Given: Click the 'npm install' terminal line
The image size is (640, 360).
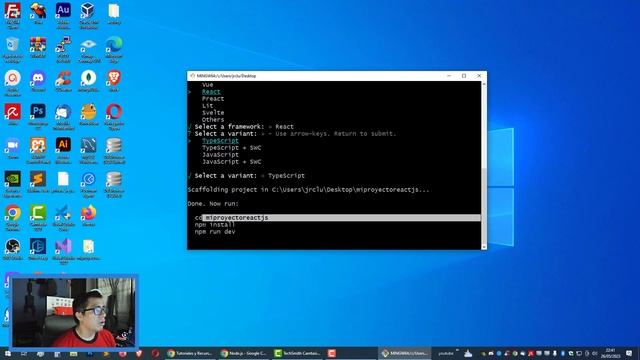Looking at the screenshot, I should (x=215, y=224).
